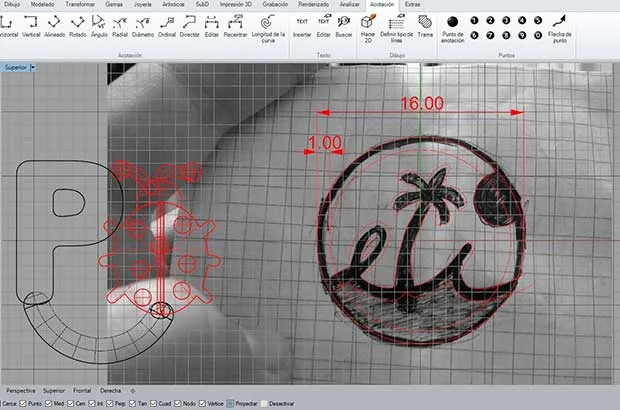This screenshot has width=620, height=410.
Task: Toggle the Med osnap checkbox
Action: [47, 403]
